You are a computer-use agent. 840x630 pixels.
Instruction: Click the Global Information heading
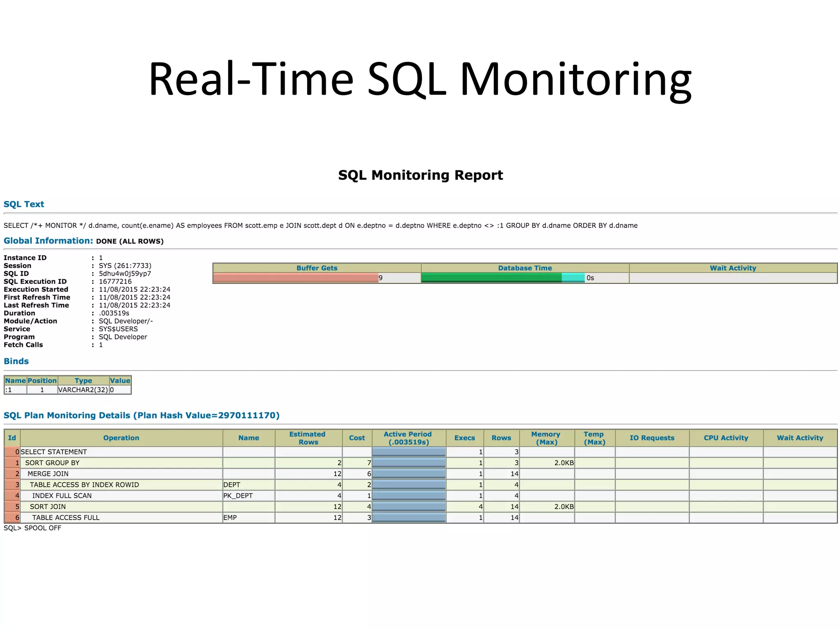[48, 241]
